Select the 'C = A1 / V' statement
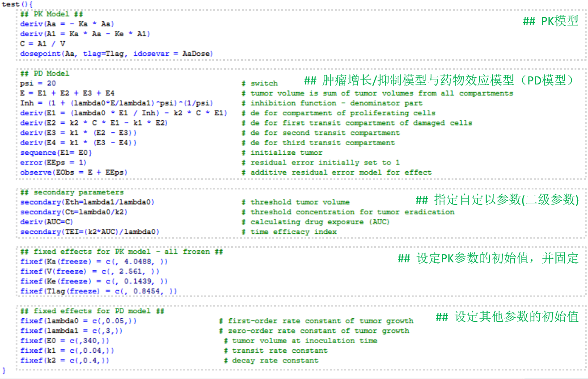588x379 pixels. click(x=42, y=44)
